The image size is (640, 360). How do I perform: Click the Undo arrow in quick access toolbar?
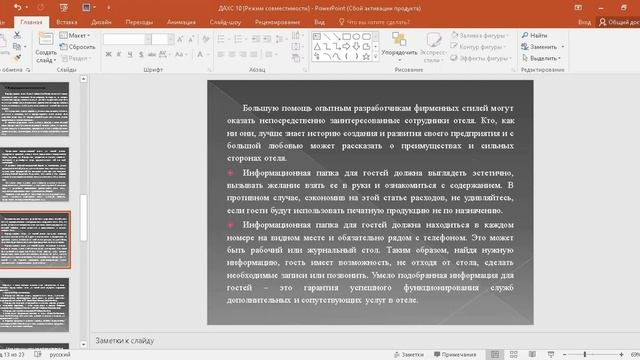point(17,7)
